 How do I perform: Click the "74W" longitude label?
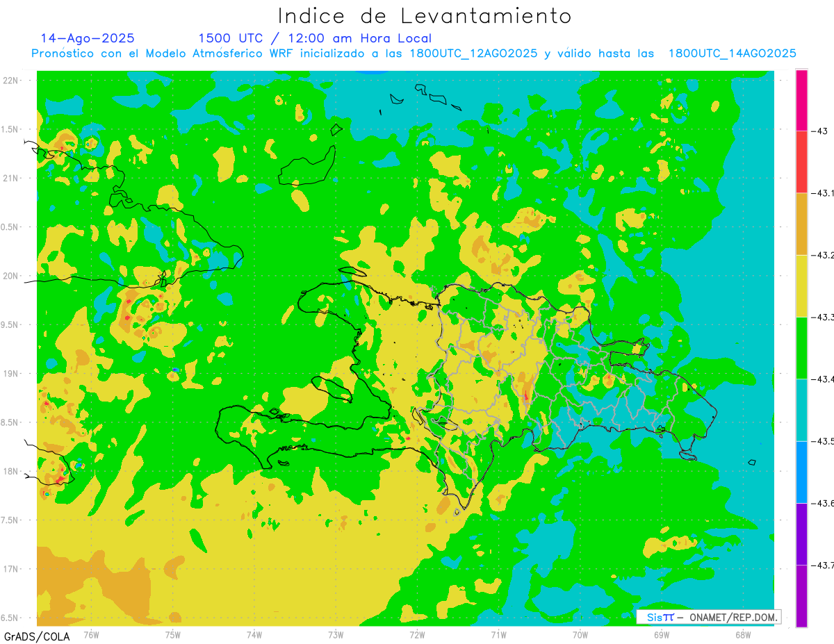click(254, 634)
